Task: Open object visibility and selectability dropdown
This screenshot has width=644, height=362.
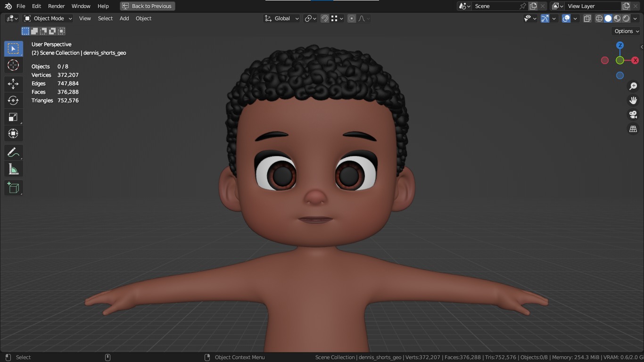Action: click(530, 18)
